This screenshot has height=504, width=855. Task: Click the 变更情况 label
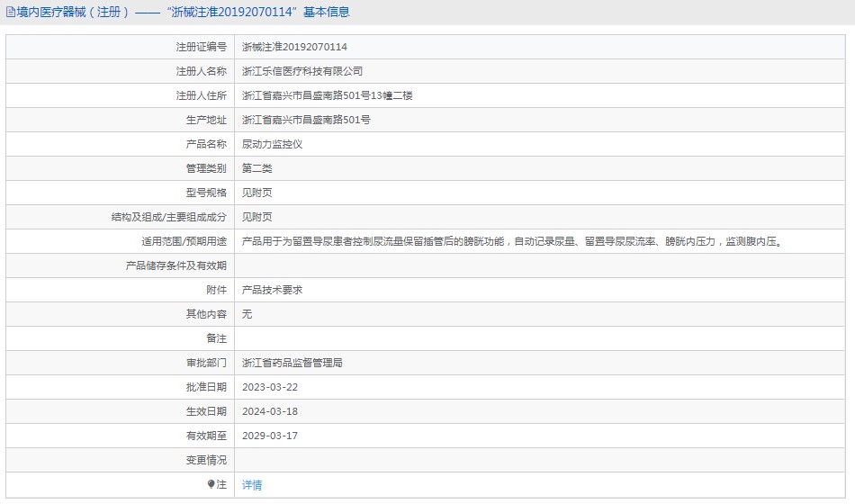click(x=206, y=460)
